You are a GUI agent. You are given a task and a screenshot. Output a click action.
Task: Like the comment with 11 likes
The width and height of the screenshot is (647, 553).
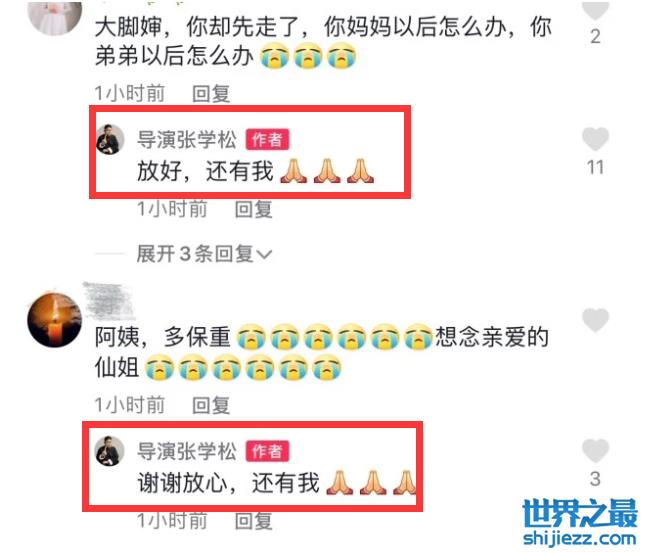(595, 139)
